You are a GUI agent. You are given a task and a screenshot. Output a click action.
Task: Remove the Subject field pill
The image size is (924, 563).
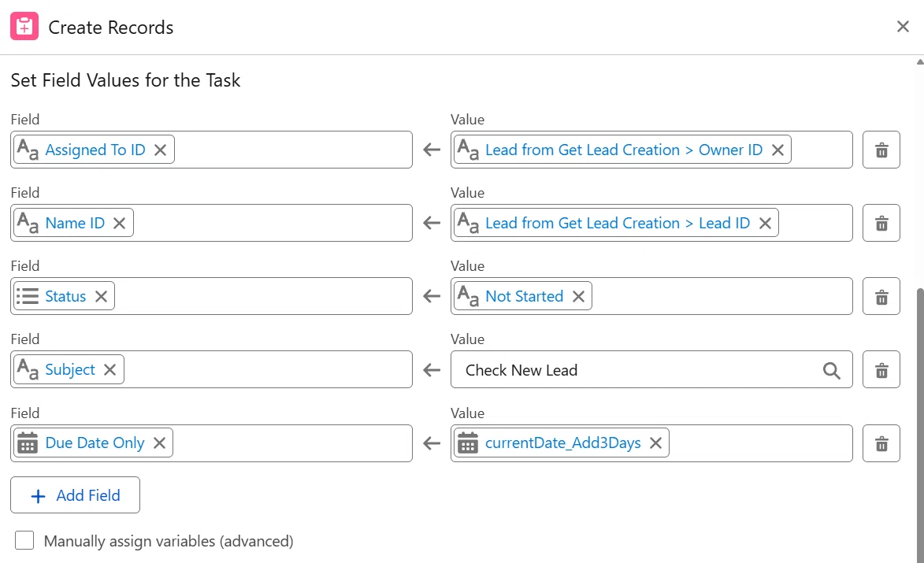click(110, 370)
